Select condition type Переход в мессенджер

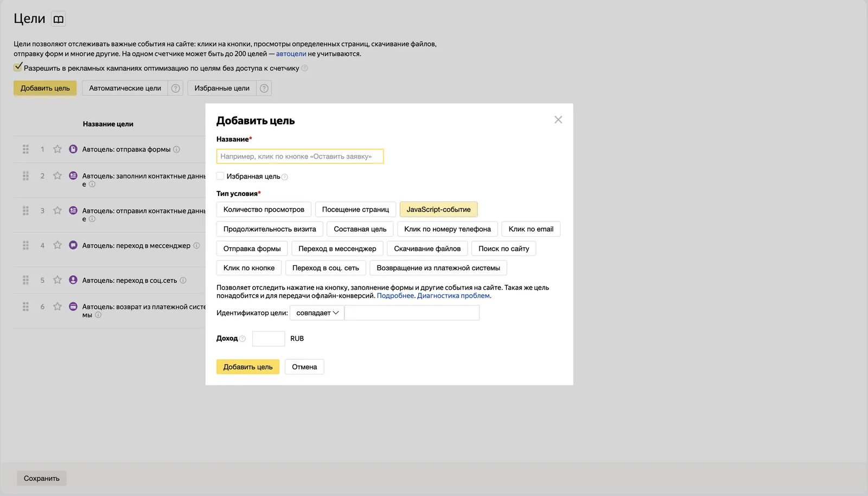click(337, 249)
